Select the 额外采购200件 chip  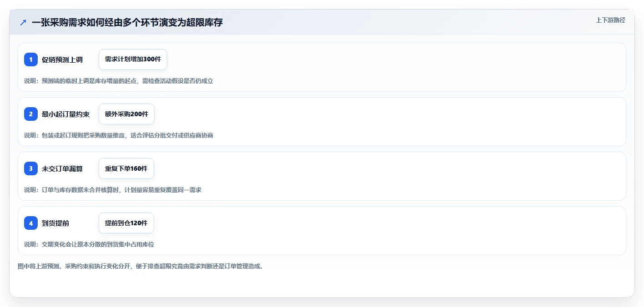126,114
